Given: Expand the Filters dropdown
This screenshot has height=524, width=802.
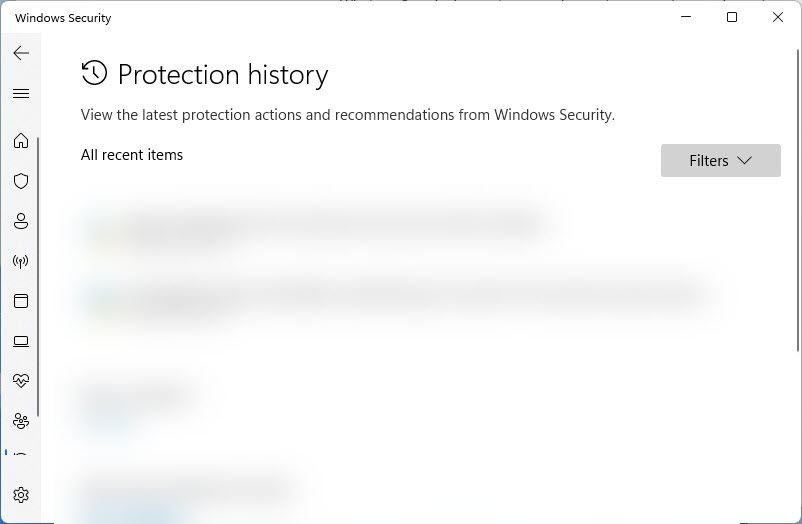Looking at the screenshot, I should [721, 161].
